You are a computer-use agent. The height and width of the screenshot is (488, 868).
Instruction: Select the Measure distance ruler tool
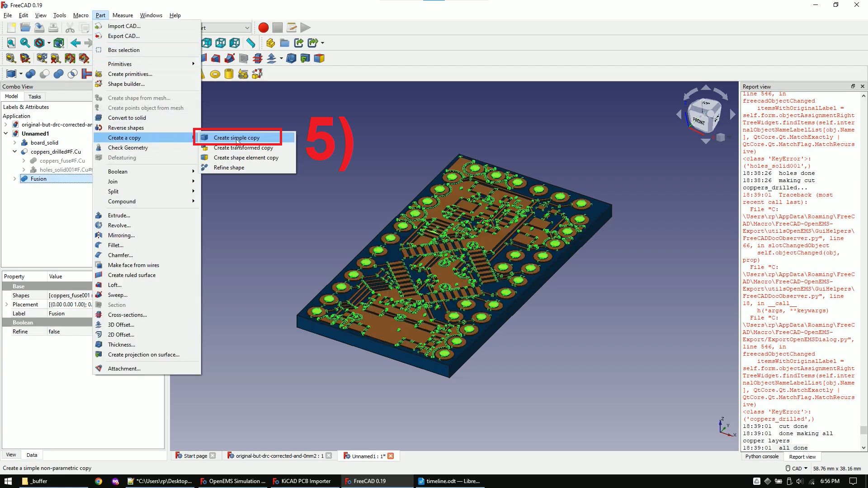coord(251,43)
